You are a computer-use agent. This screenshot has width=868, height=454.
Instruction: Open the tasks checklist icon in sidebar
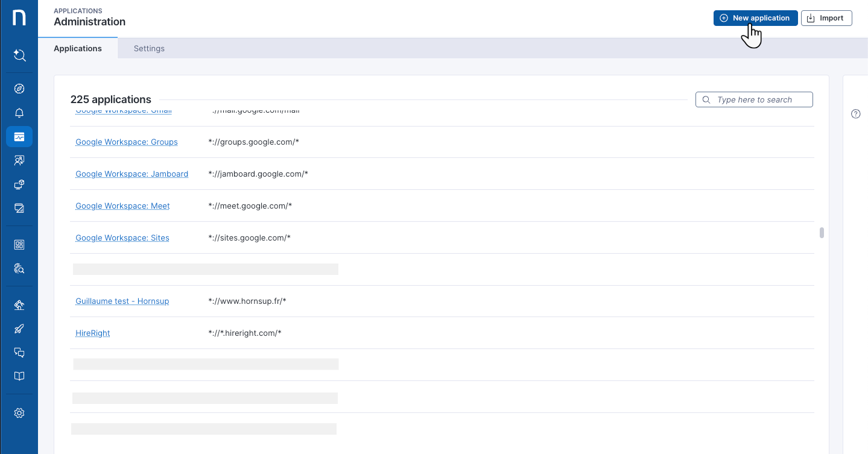point(19,208)
